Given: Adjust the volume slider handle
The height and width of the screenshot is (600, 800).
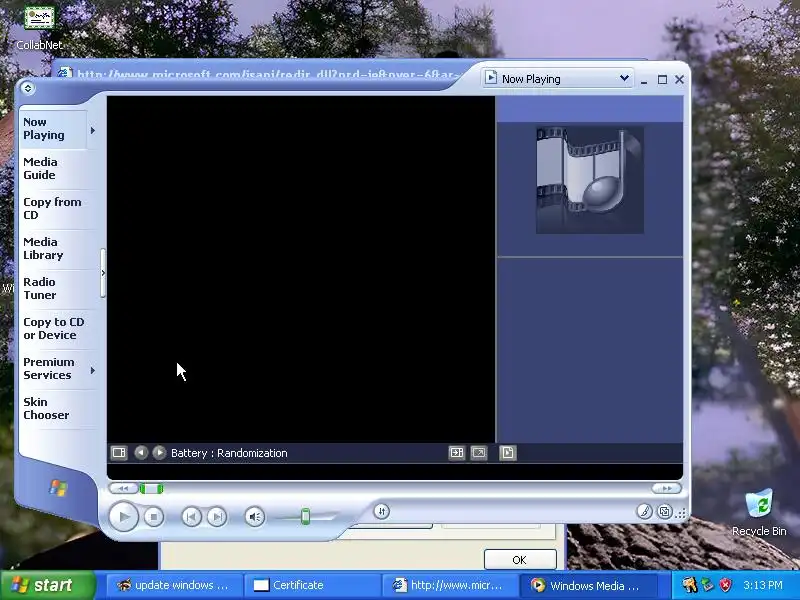Looking at the screenshot, I should click(305, 516).
